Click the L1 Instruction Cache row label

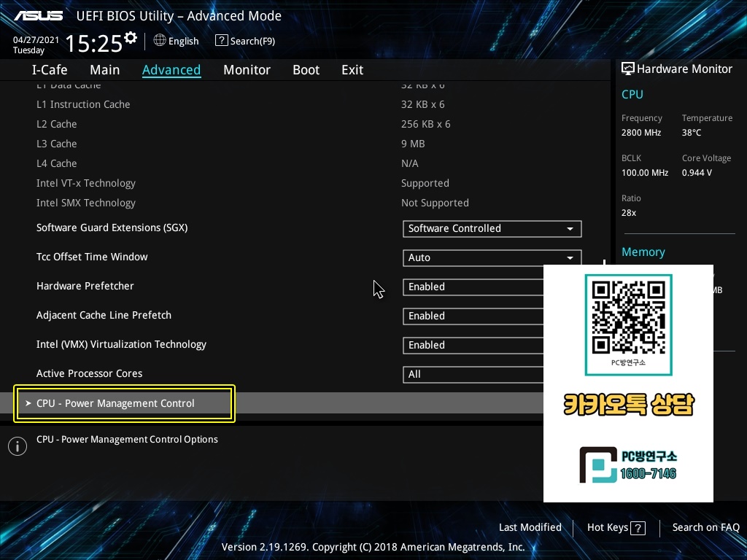point(83,104)
